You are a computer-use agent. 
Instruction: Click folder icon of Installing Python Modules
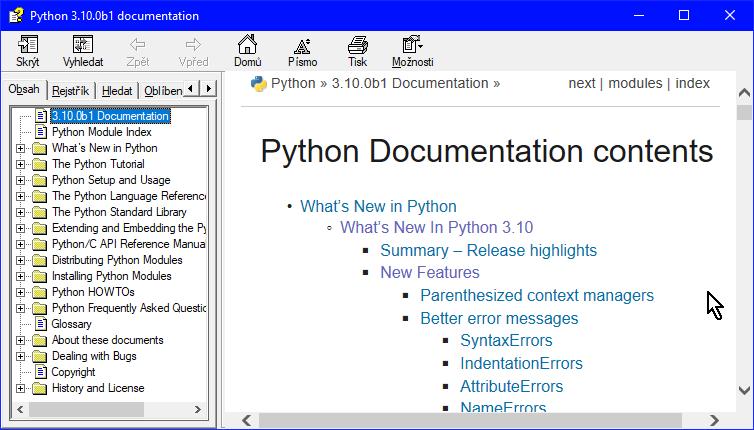[x=39, y=276]
